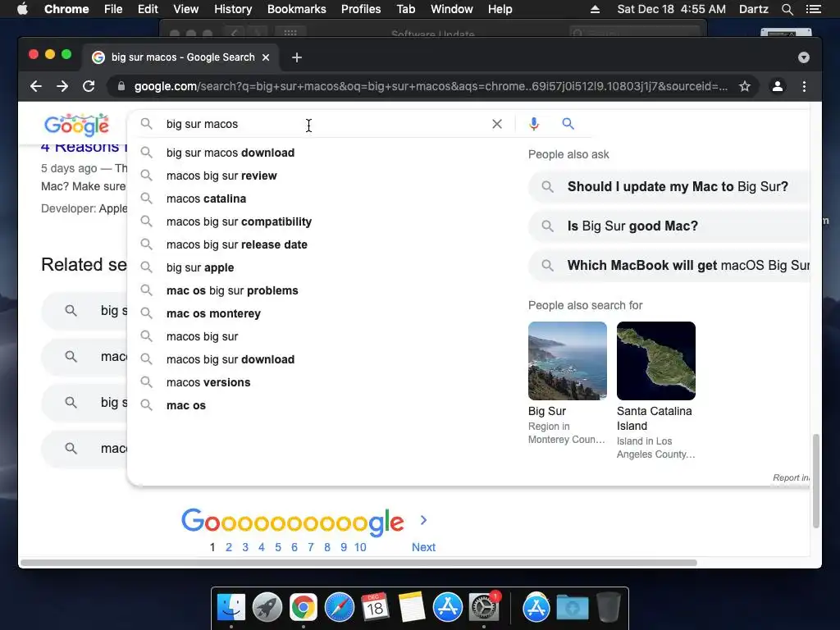Image resolution: width=840 pixels, height=630 pixels.
Task: Open Spotlight search in the menu bar
Action: click(787, 9)
